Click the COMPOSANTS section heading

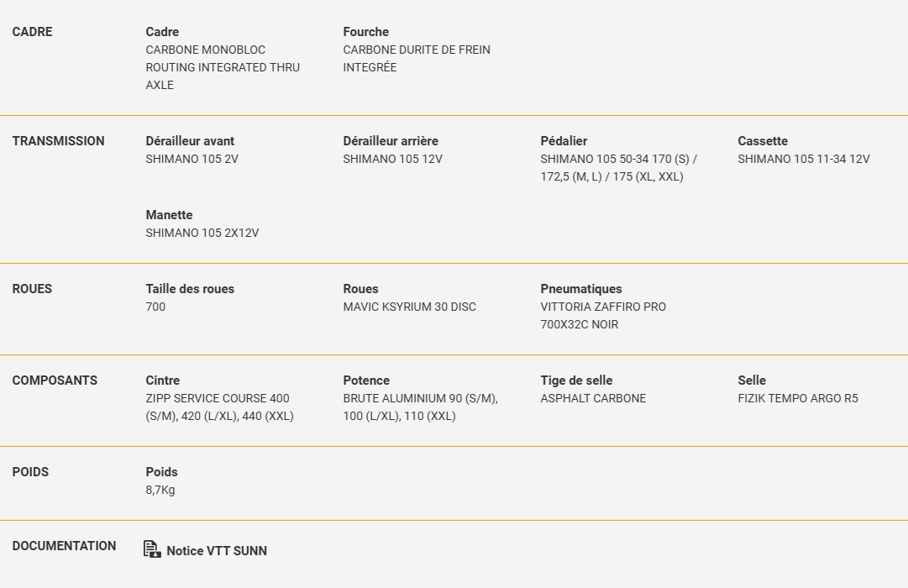[x=55, y=380]
